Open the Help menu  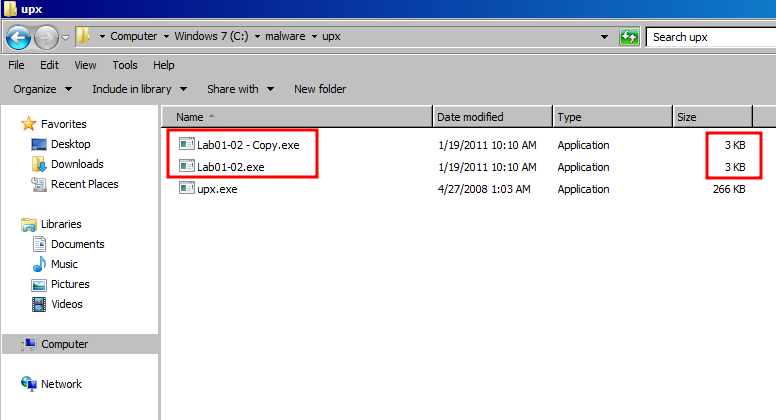pos(163,65)
